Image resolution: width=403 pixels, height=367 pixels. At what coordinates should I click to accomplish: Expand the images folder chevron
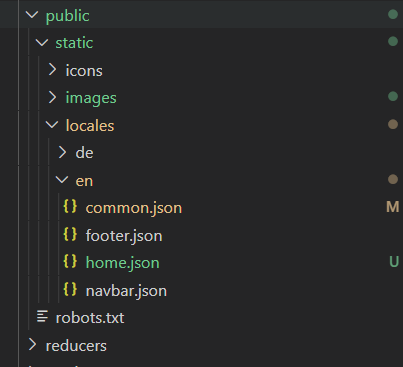click(x=52, y=97)
